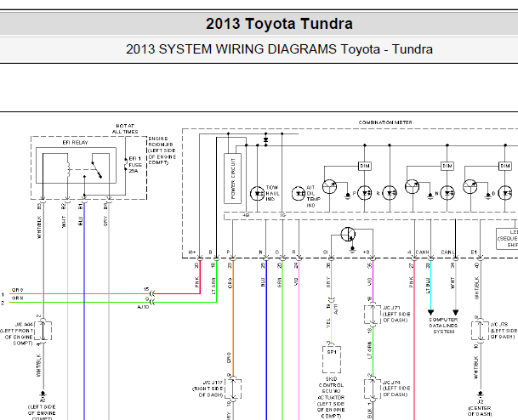Image resolution: width=518 pixels, height=420 pixels.
Task: Click the 'AJ10' connector label
Action: pos(143,307)
